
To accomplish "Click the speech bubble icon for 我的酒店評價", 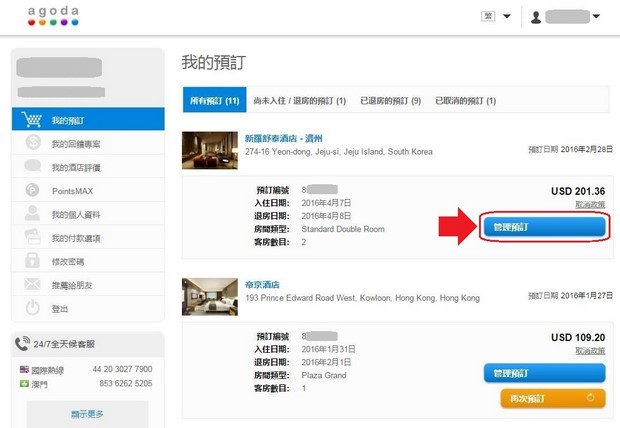I will [x=32, y=166].
